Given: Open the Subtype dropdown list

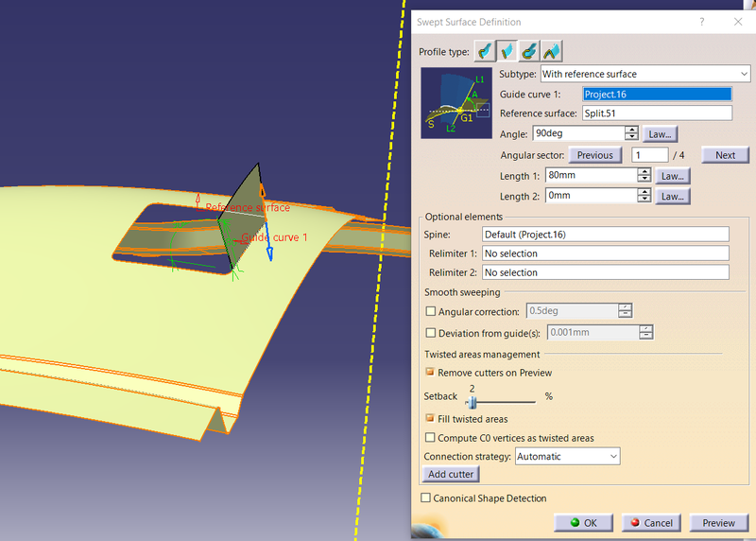Looking at the screenshot, I should pyautogui.click(x=744, y=74).
